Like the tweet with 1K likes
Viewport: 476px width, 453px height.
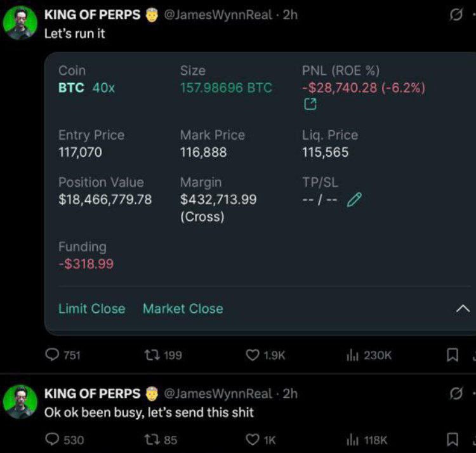click(260, 439)
